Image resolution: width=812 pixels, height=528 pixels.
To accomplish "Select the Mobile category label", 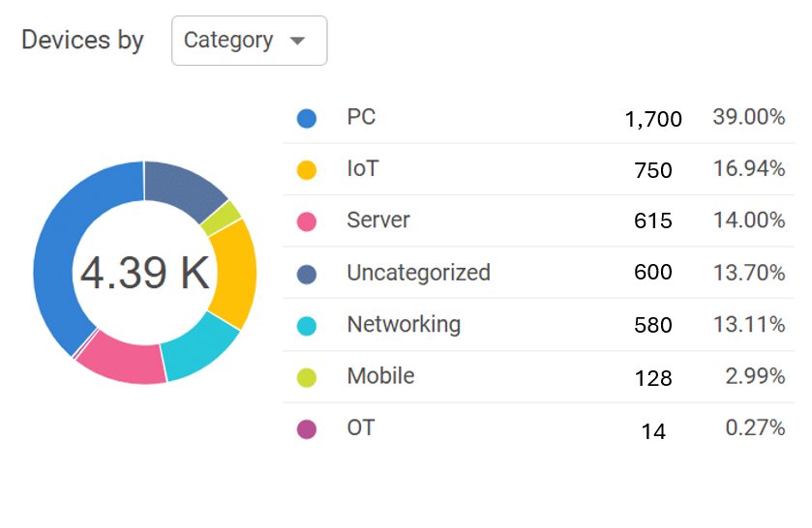I will coord(380,376).
